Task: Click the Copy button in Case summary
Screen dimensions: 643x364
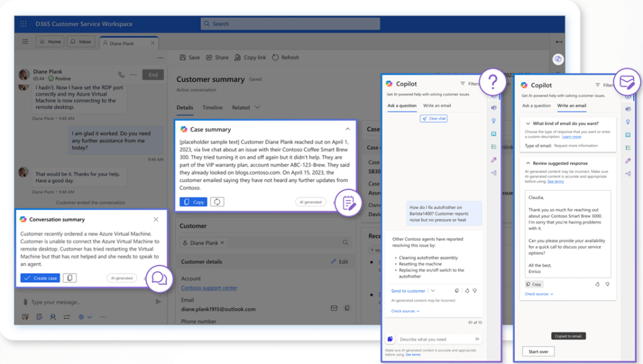Action: [193, 201]
